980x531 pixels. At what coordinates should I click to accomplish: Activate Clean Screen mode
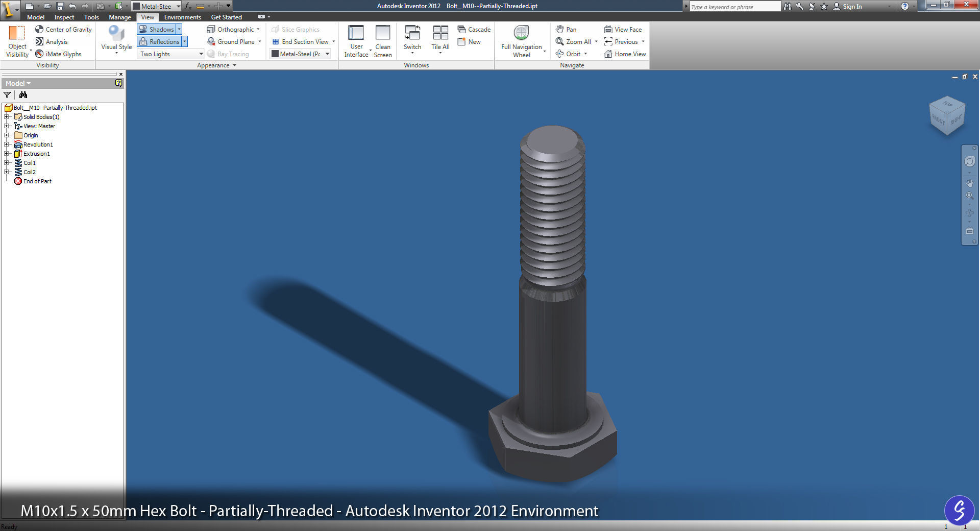point(383,41)
